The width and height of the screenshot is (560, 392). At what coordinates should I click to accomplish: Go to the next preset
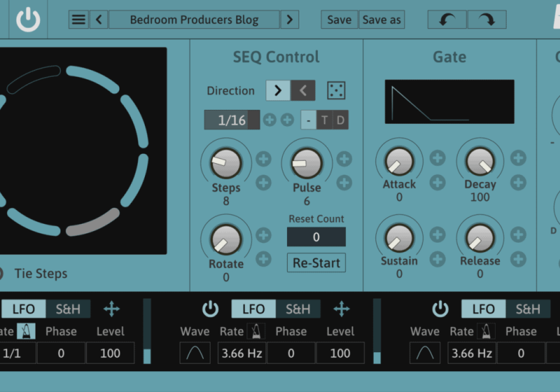coord(290,20)
